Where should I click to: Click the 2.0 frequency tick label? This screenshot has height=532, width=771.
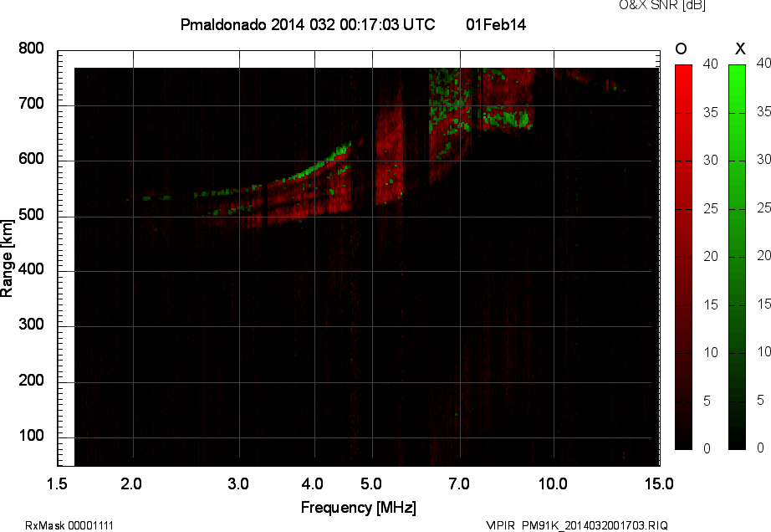(x=130, y=483)
